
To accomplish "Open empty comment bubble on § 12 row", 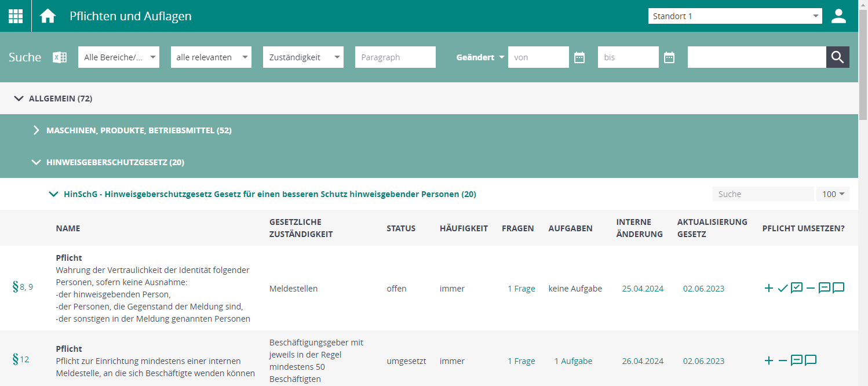I will [811, 360].
